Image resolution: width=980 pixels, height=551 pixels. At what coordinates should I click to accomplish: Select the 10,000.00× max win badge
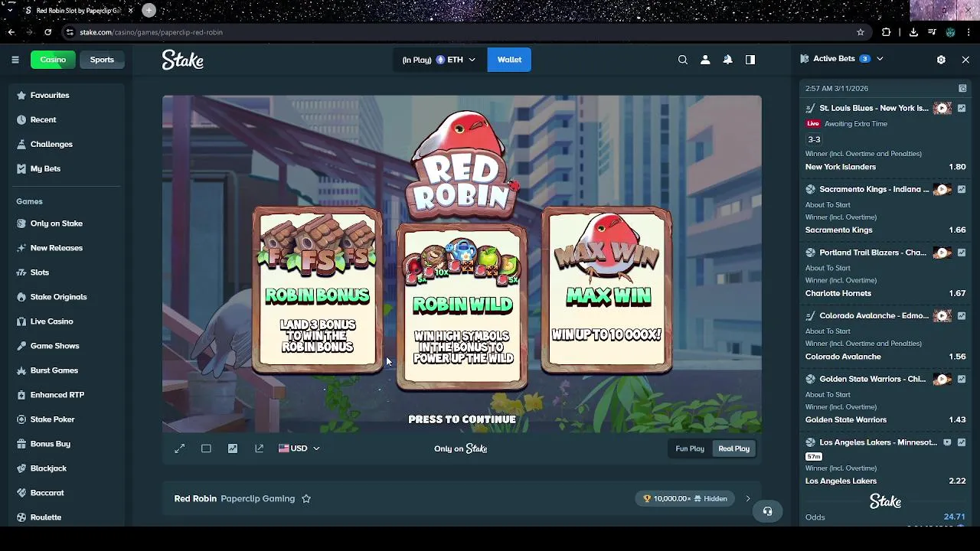pos(686,499)
